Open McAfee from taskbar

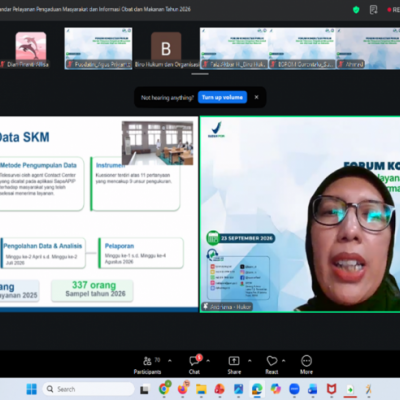[x=331, y=389]
